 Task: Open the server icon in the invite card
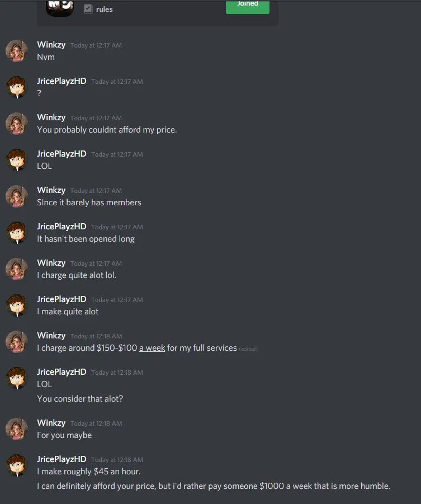pos(60,8)
